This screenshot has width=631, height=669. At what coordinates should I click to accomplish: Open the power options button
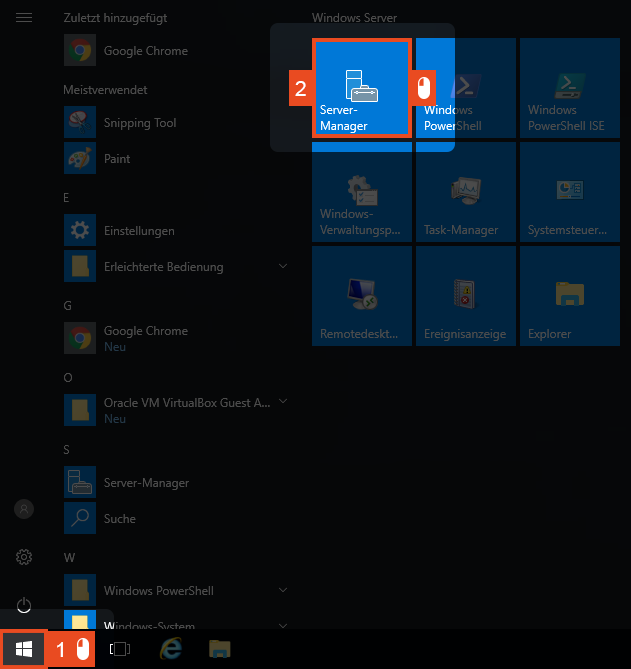24,604
